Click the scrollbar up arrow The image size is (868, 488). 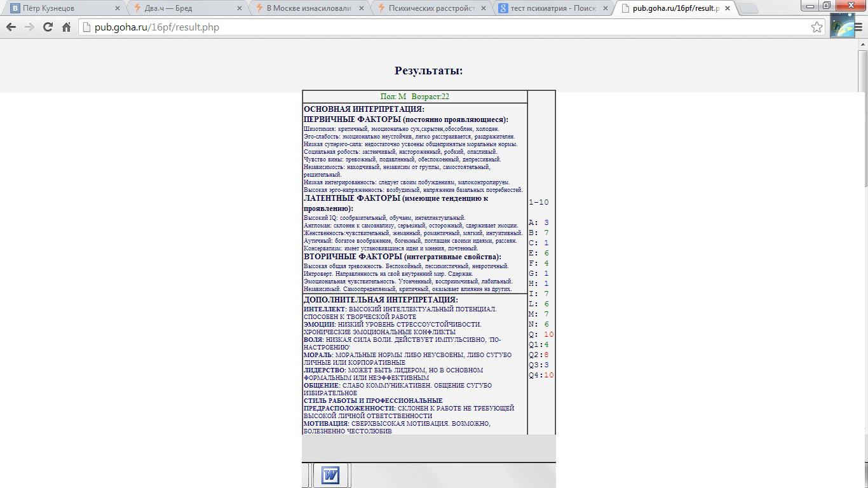(x=862, y=46)
